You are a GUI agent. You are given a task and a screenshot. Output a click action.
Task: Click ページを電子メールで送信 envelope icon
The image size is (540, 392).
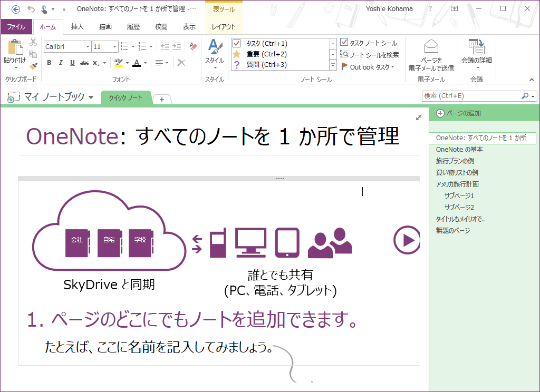[x=431, y=47]
